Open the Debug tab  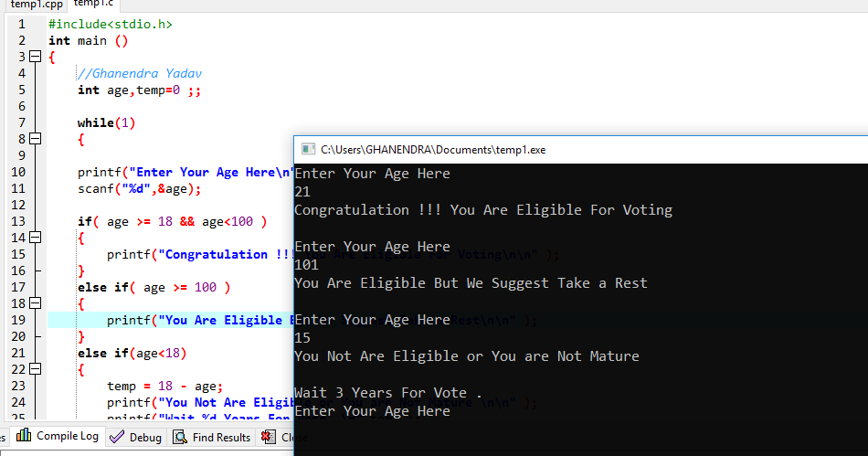(135, 437)
